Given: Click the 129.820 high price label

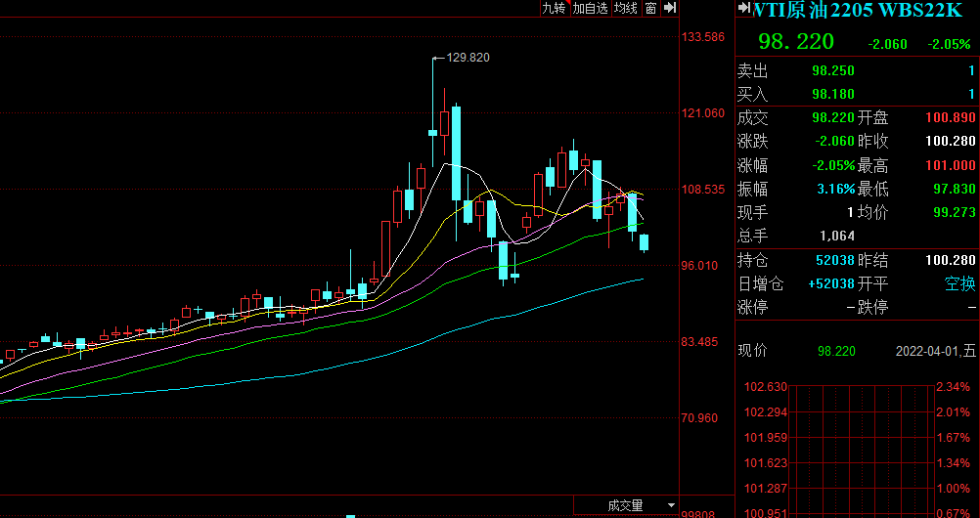Looking at the screenshot, I should [468, 58].
